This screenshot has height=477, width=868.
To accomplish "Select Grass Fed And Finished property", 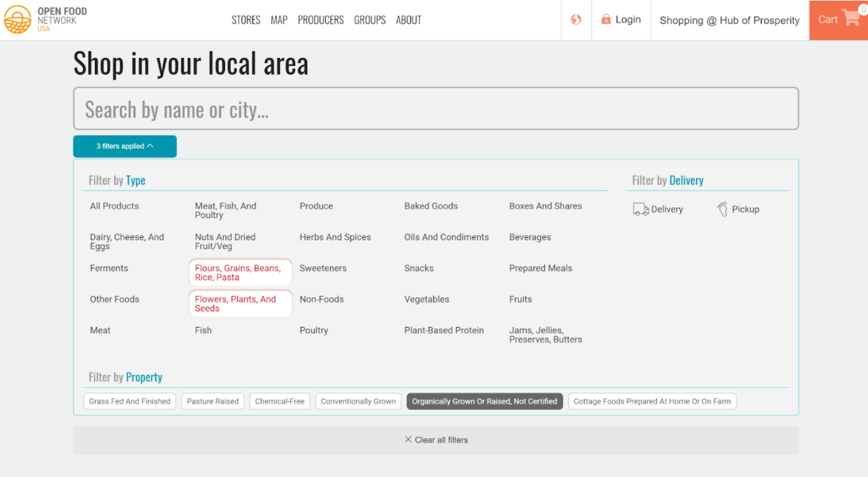I will tap(130, 401).
